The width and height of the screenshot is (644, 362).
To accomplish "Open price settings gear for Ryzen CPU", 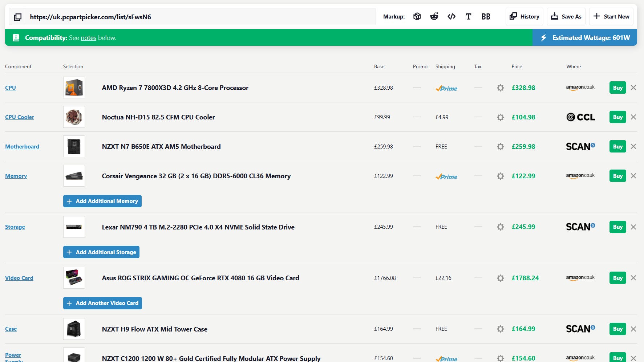I will click(500, 88).
